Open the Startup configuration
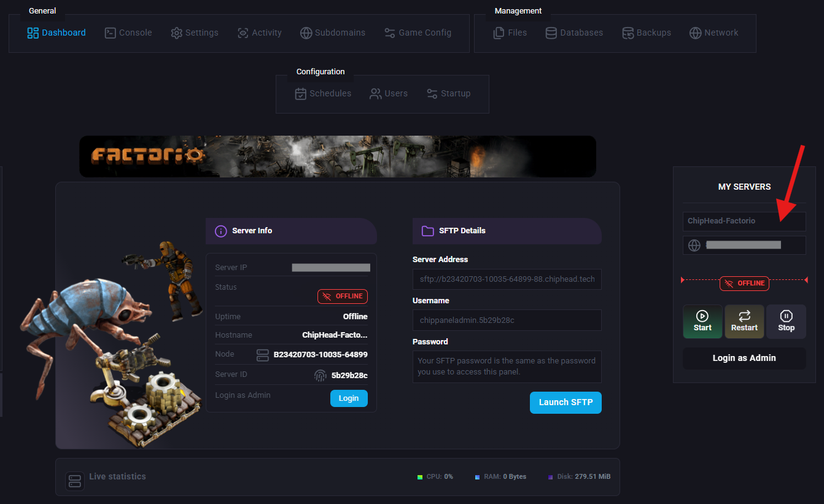This screenshot has width=824, height=504. pos(448,94)
